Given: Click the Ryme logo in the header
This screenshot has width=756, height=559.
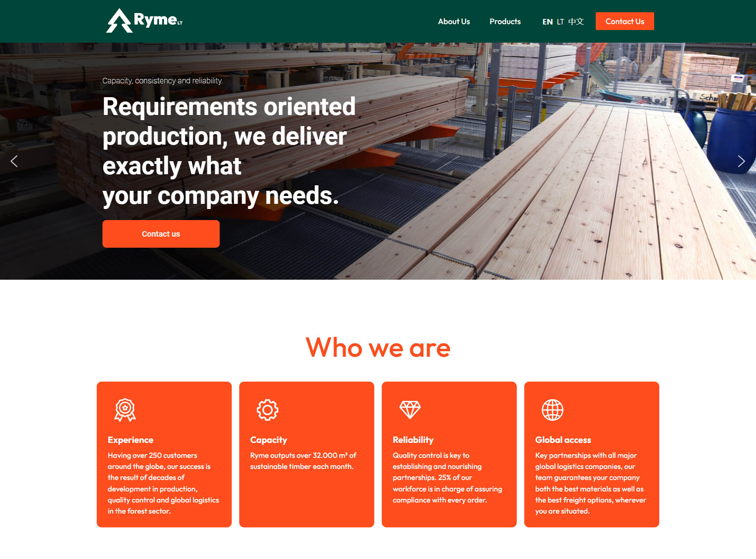Looking at the screenshot, I should coord(144,21).
